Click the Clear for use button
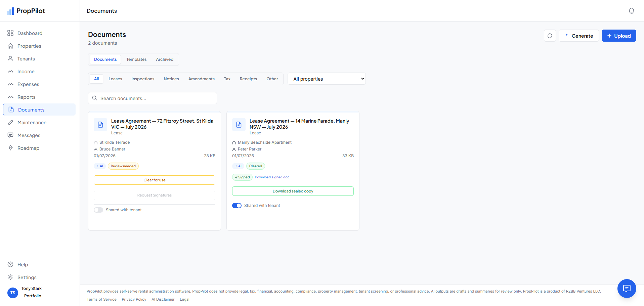Image resolution: width=644 pixels, height=306 pixels. pyautogui.click(x=155, y=180)
